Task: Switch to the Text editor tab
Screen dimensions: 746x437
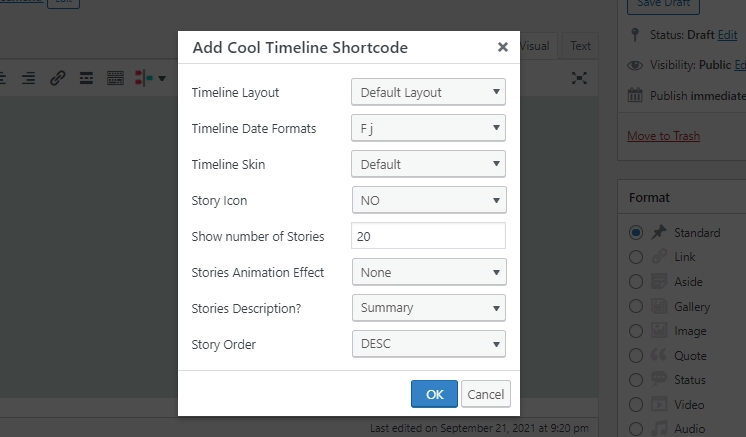Action: (580, 46)
